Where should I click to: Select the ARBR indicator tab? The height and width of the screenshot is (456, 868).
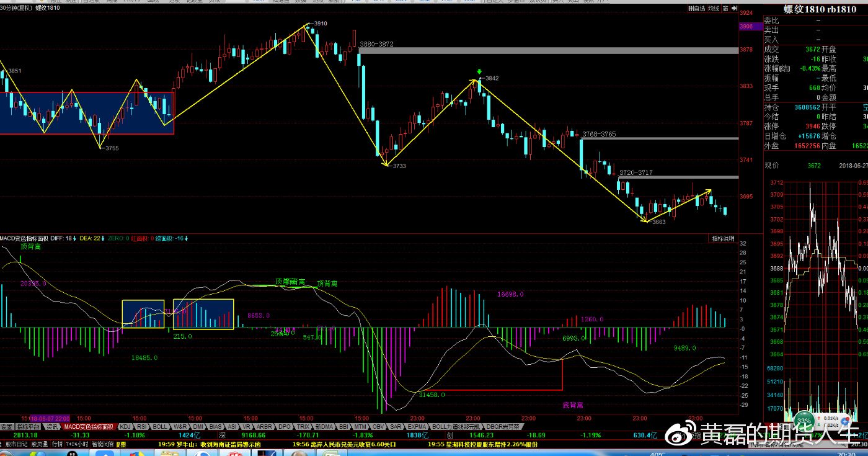point(265,427)
